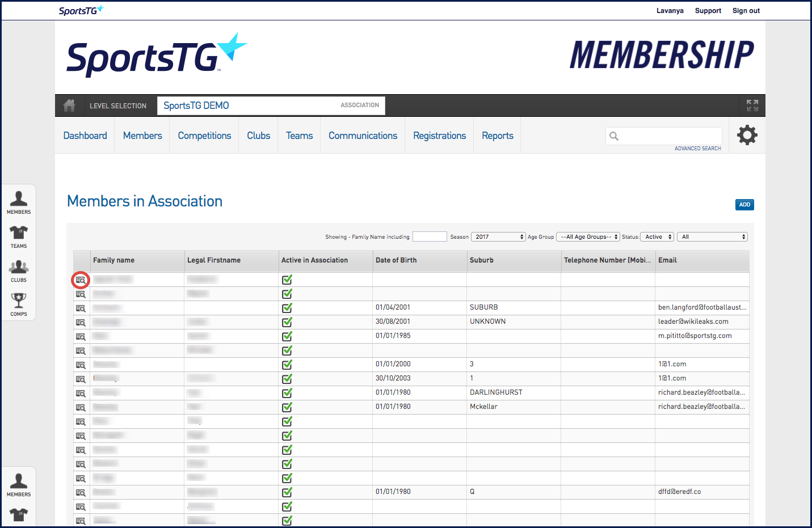Open the Reports menu
Screen dimensions: 812x528
pos(498,136)
